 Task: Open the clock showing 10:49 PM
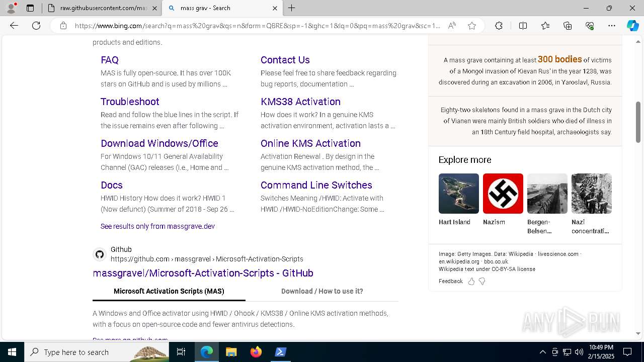(601, 352)
